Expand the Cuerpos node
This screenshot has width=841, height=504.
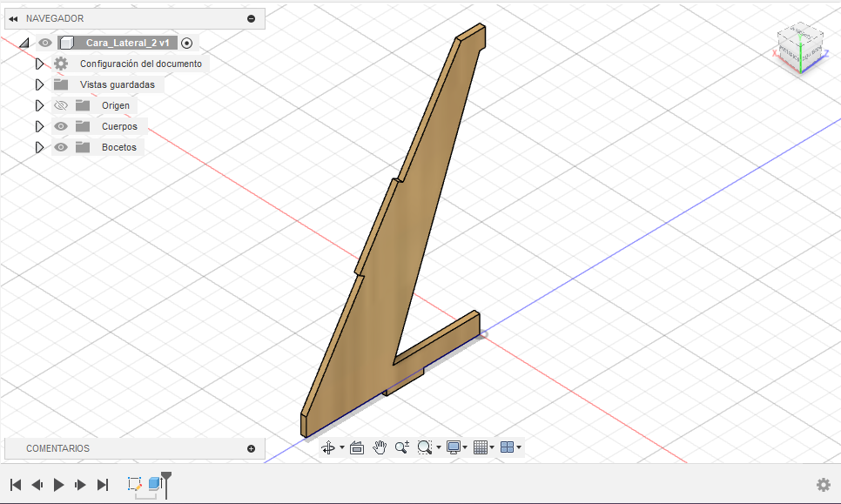coord(39,126)
